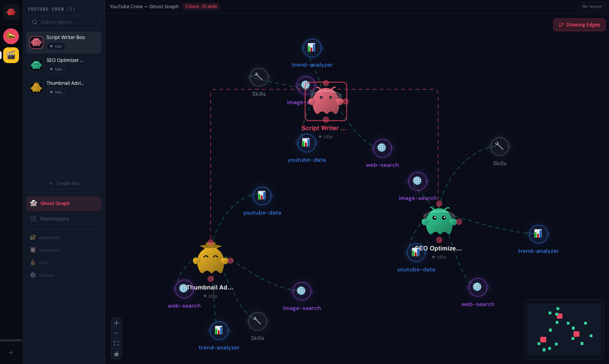Select trend-analyzer node right of SEO Optimizer
Screen dimensions: 609x364
(x=538, y=234)
